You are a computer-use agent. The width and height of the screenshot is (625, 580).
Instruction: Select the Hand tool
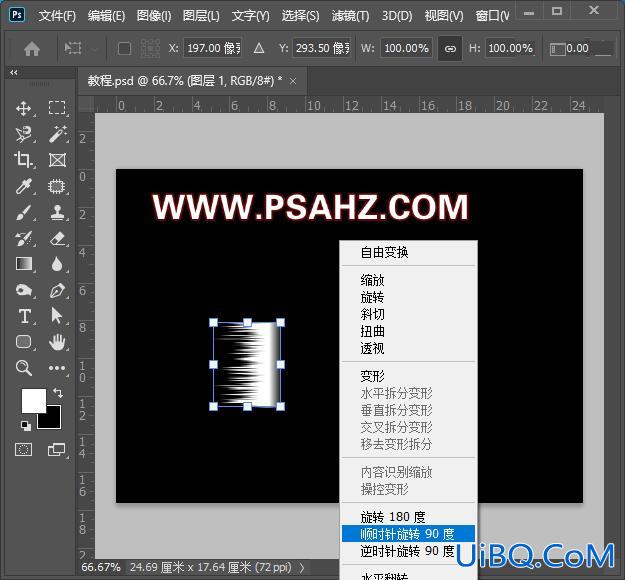point(57,342)
